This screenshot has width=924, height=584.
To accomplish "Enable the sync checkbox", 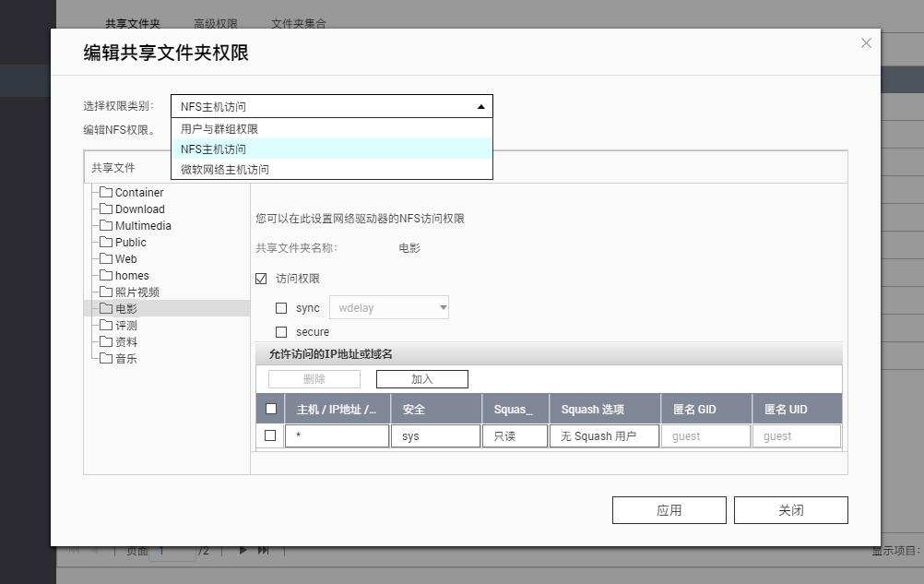I will pos(281,307).
